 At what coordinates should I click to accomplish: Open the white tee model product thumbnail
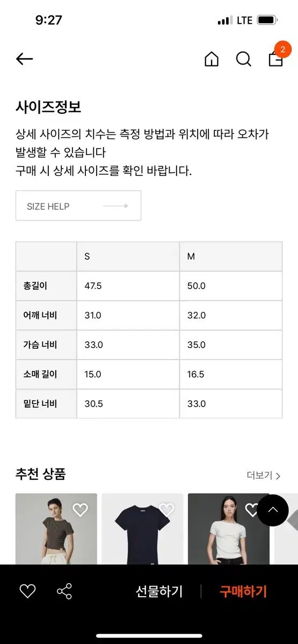pos(229,529)
